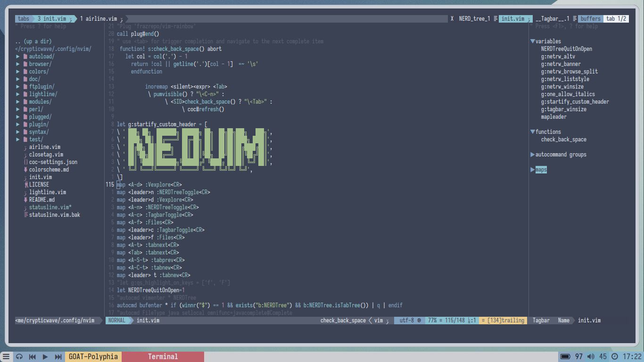Click the headphones icon in the taskbar
The image size is (644, 362).
[19, 357]
